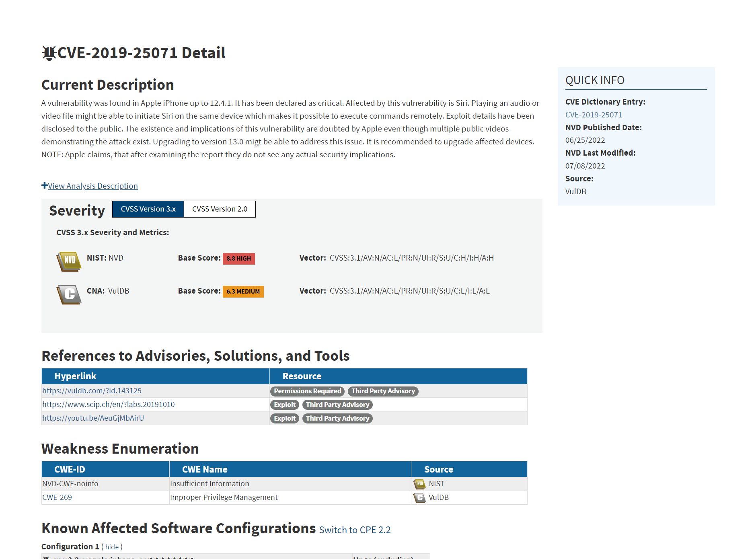The height and width of the screenshot is (559, 756).
Task: Click the bug icon beside CVE-2019-25071 heading
Action: click(49, 52)
